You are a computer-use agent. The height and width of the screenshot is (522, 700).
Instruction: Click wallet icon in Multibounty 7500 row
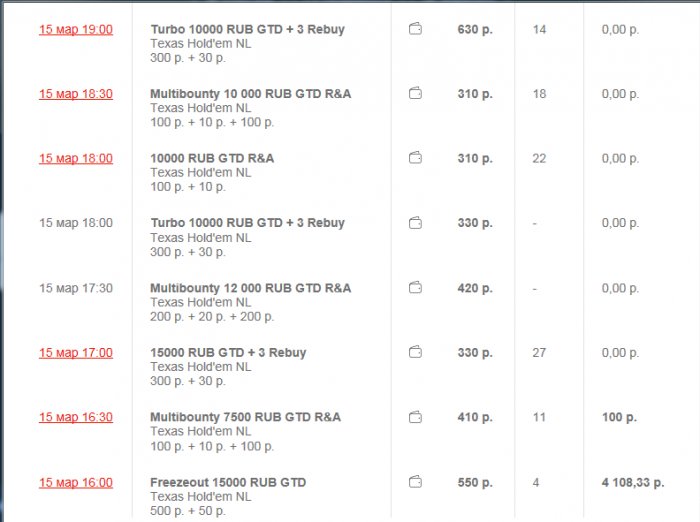pos(415,417)
